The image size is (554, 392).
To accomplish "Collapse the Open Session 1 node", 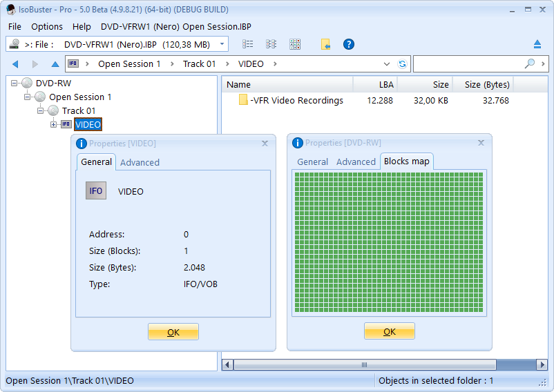I will point(27,97).
